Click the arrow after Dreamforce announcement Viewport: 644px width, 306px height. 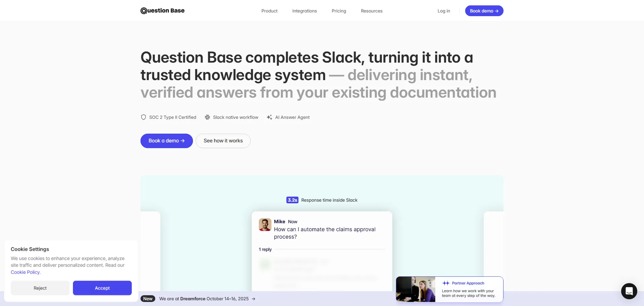pos(253,299)
